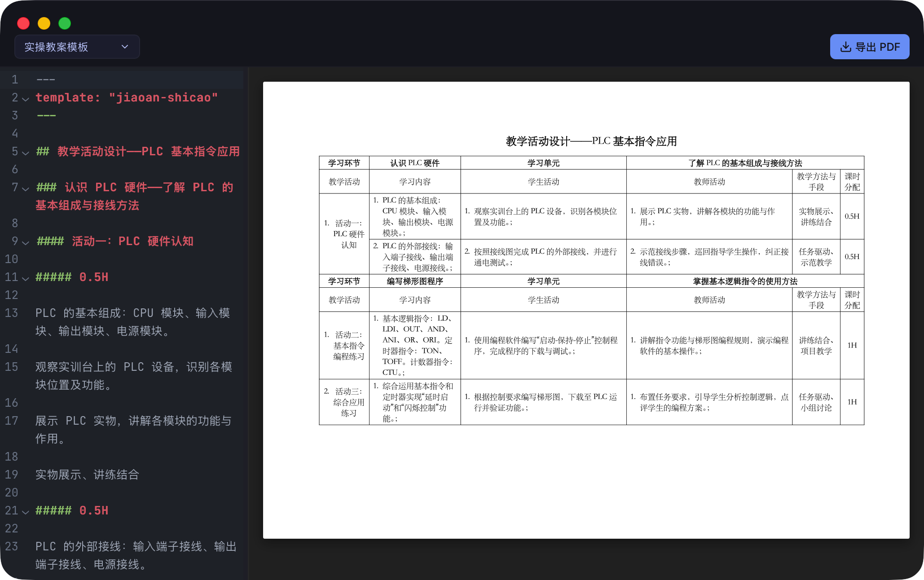Export the document with 导出 PDF
Screen dimensions: 924x580
[x=869, y=46]
